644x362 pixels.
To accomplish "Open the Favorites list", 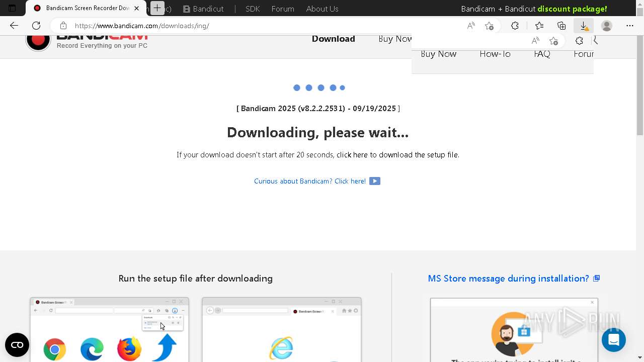I will coord(539,26).
